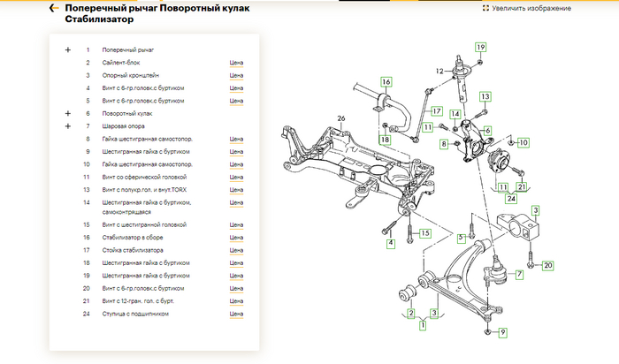Viewport: 619px width, 364px height.
Task: Click diagram callout 13
Action: coord(485,96)
